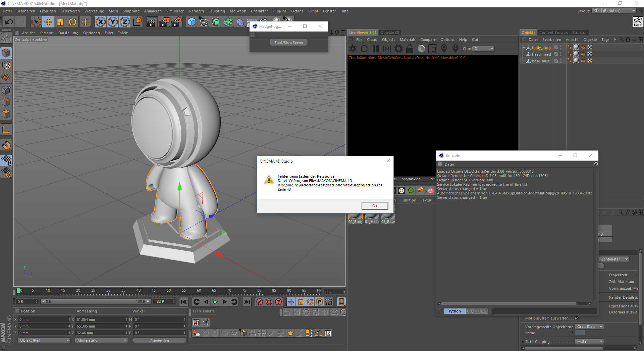Click the Octane send-to-render icon in Live Viewer
Screen dimensions: 644x351
[353, 49]
